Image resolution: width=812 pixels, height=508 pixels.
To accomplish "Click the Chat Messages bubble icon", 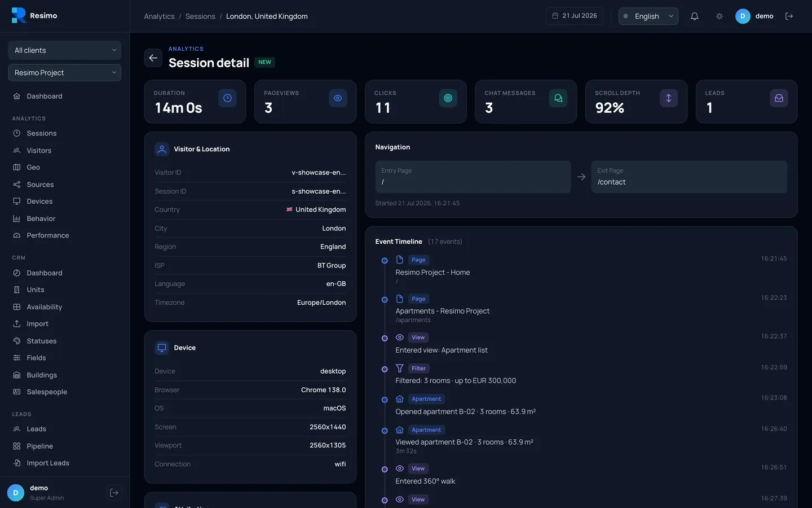I will [558, 98].
